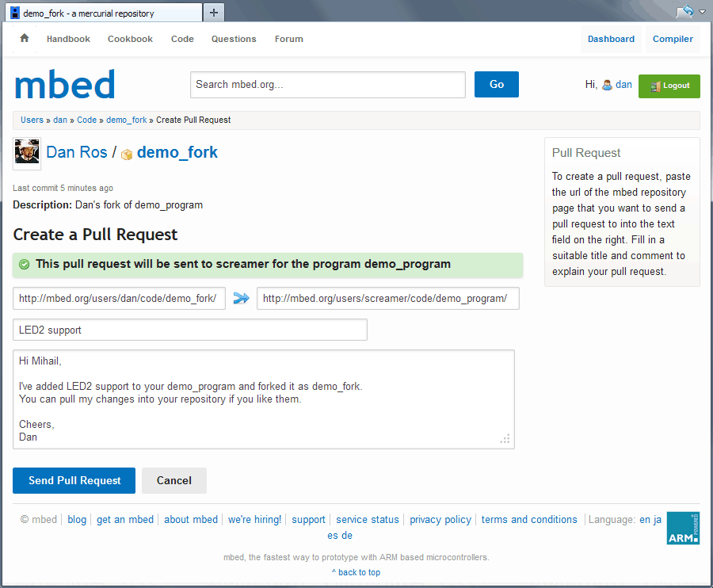Open the Dashboard
Image resolution: width=713 pixels, height=588 pixels.
point(611,39)
